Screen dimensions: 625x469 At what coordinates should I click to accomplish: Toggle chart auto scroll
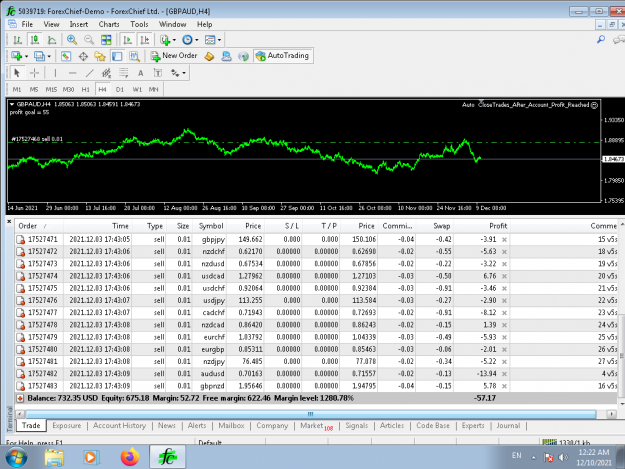point(128,40)
